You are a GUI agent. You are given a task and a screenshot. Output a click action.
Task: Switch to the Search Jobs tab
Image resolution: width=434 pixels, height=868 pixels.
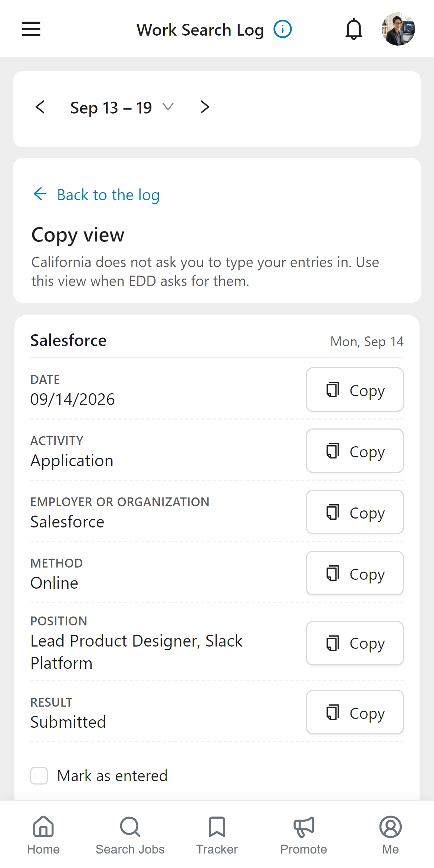click(x=130, y=835)
